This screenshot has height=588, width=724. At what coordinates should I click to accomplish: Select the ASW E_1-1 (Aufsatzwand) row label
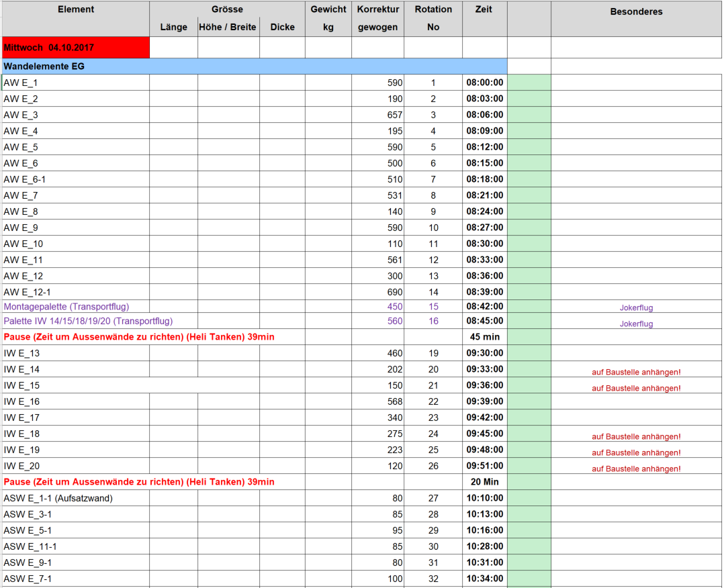tap(57, 497)
